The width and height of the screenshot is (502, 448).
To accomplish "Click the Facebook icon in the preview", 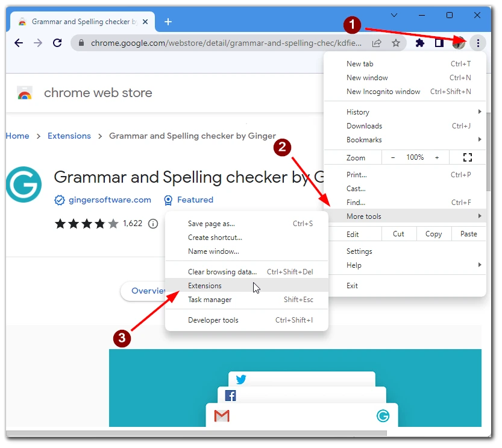I will pyautogui.click(x=230, y=396).
